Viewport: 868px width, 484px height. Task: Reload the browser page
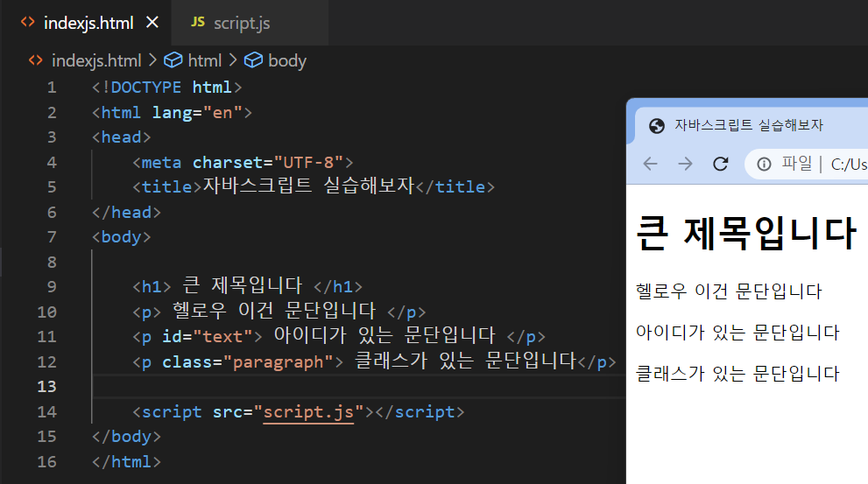720,164
